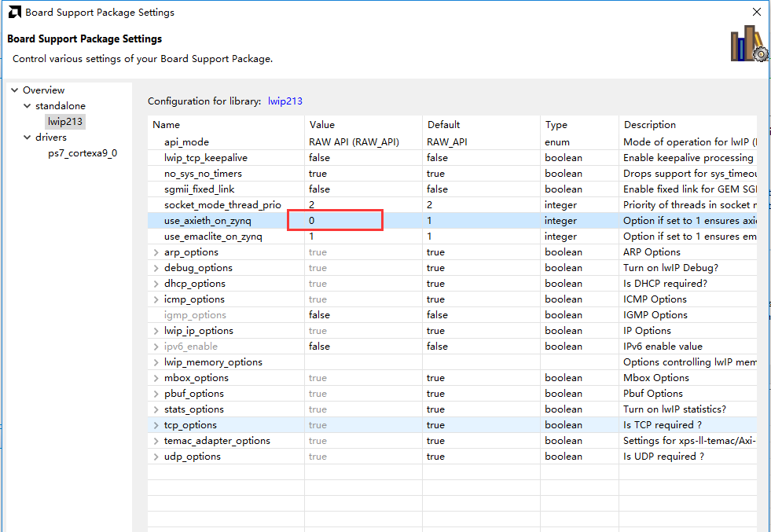Image resolution: width=771 pixels, height=532 pixels.
Task: Select the socket_mode_thread_prio name cell
Action: click(x=222, y=205)
